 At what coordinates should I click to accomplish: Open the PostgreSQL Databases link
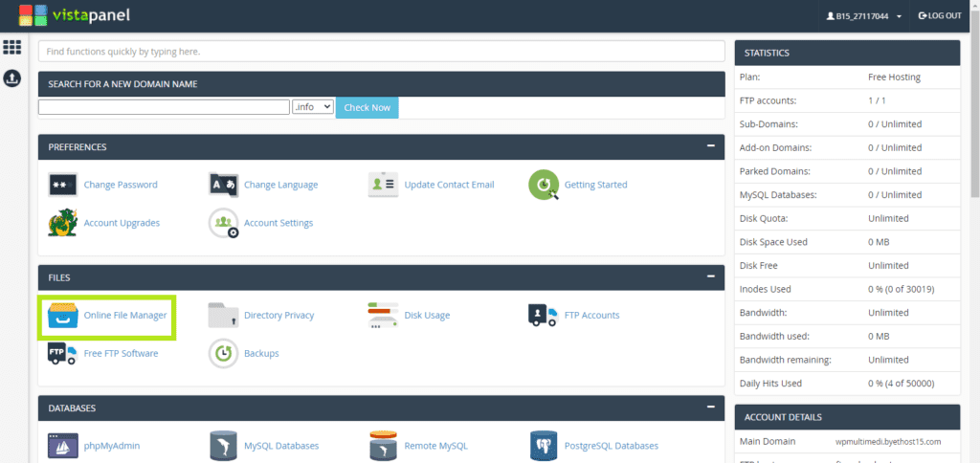612,446
